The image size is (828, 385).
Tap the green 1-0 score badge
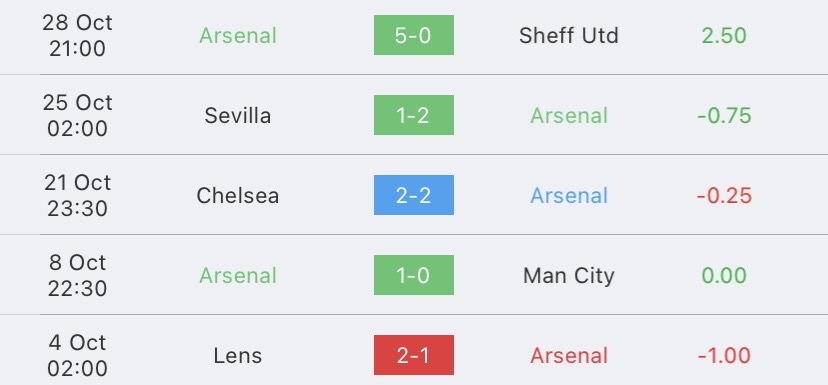413,275
